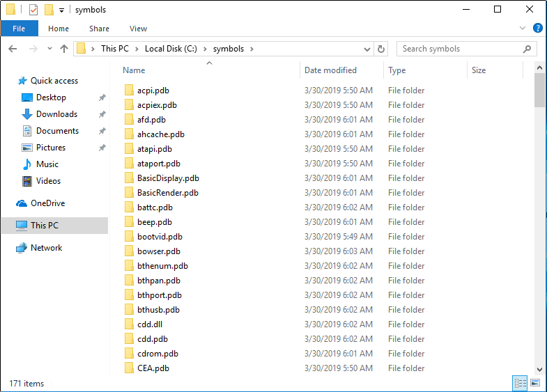Open the address bar history dropdown

[x=367, y=49]
